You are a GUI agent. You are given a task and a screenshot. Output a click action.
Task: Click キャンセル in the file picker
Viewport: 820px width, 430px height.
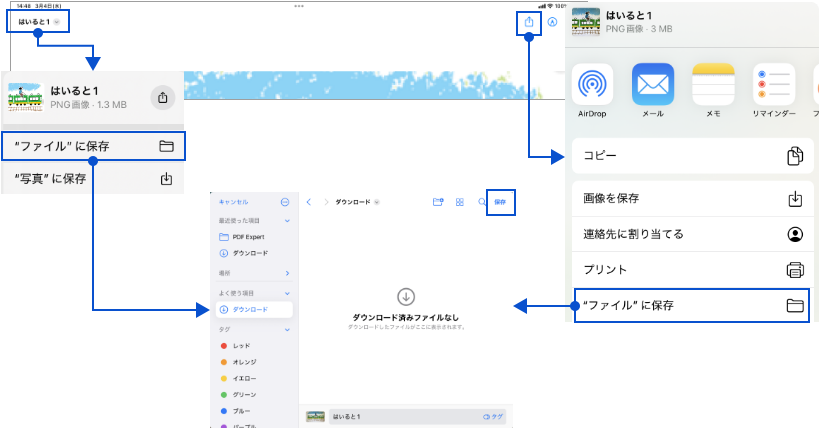pyautogui.click(x=233, y=201)
